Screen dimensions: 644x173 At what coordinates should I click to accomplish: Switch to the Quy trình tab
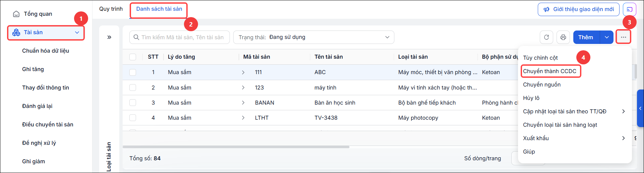tap(111, 9)
